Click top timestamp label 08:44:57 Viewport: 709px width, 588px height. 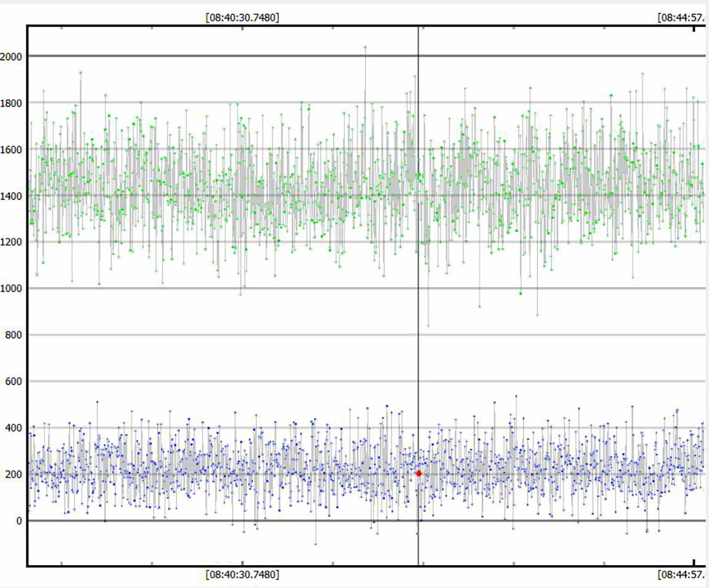click(682, 18)
